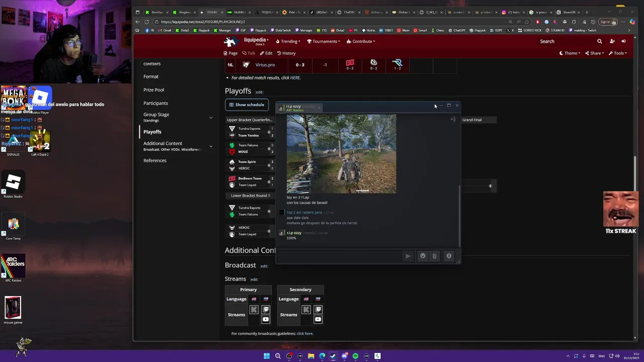644x362 pixels.
Task: Open YouTube stream under Secondary streams
Action: tap(318, 319)
